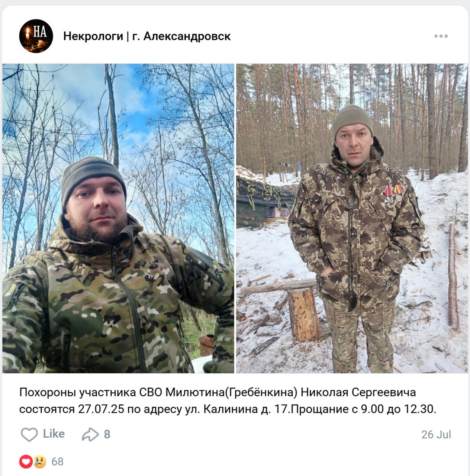Click the tree stump in the snowy photo
The image size is (470, 476).
coord(303,314)
